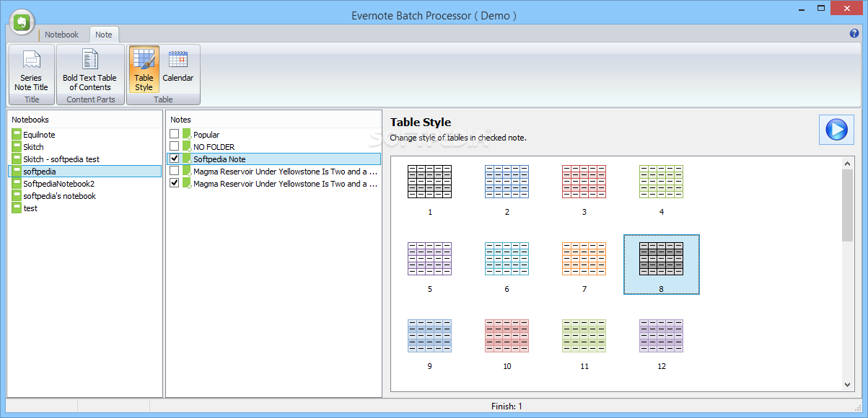Switch to the Notebook ribbon tab
This screenshot has width=868, height=418.
click(x=62, y=35)
